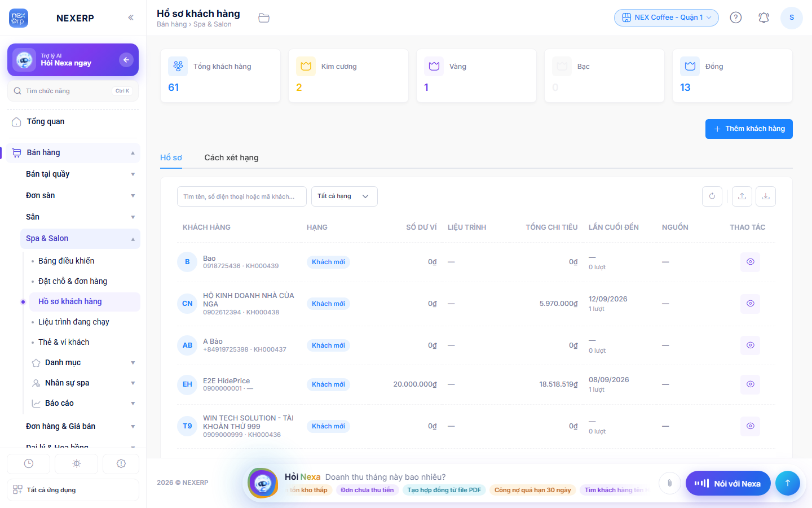Click the NEXERP logo icon

[19, 18]
